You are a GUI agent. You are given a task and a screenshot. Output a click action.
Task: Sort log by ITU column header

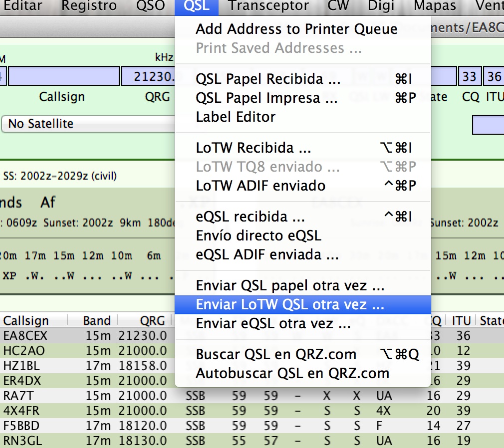click(462, 321)
